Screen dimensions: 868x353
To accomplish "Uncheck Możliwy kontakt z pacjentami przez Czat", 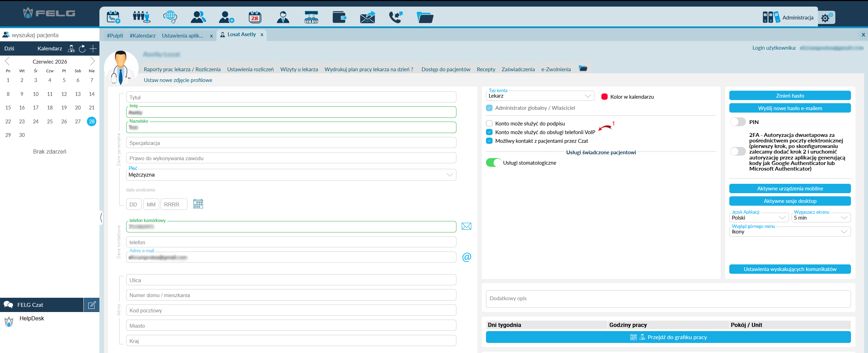I will [489, 141].
